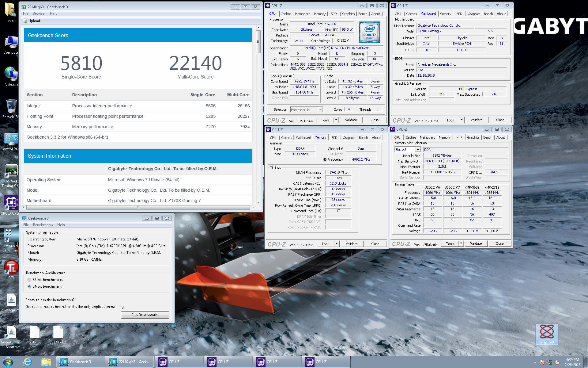Click the horizontal scrollbar in Geekbench results
Viewport: 588px width, 368px height.
tap(138, 208)
